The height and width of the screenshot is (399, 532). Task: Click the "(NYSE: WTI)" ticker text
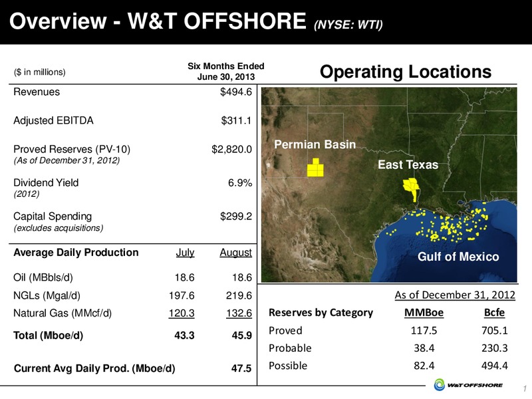[348, 25]
